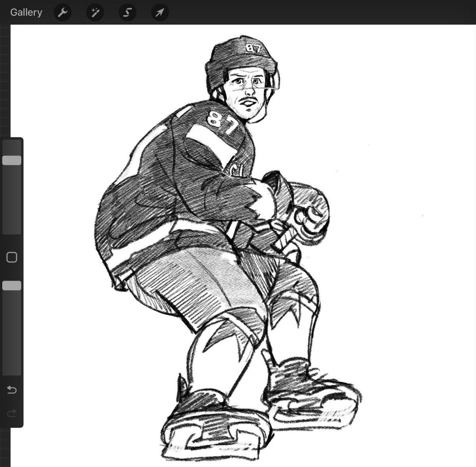Redo with the redo arrow in the sidebar

(12, 413)
